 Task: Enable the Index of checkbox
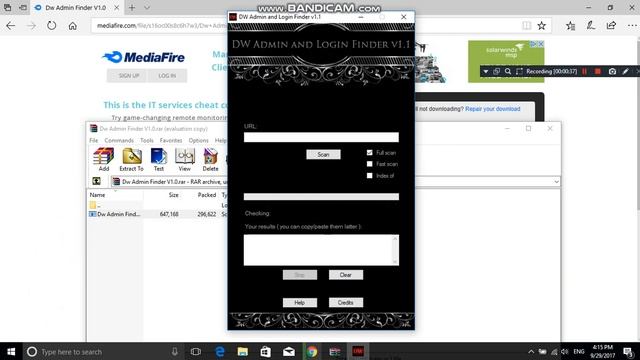pos(369,176)
